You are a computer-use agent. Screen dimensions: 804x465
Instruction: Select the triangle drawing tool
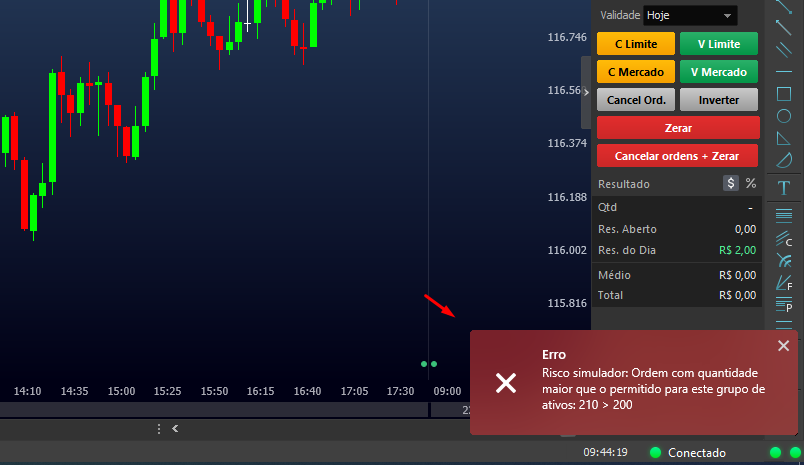(x=783, y=138)
